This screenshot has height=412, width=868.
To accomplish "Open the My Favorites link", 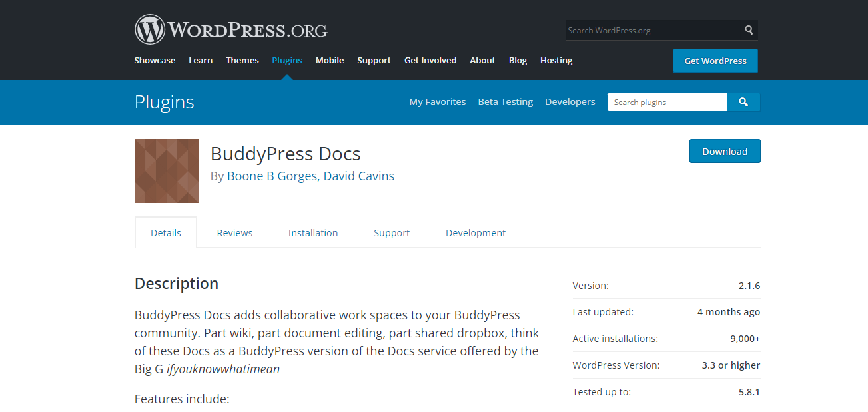I will (x=437, y=102).
